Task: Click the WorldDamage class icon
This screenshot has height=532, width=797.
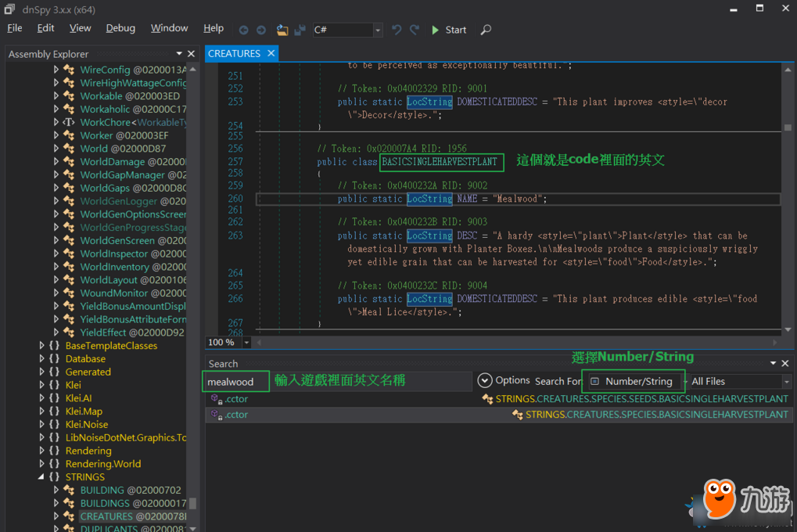Action: (x=69, y=162)
